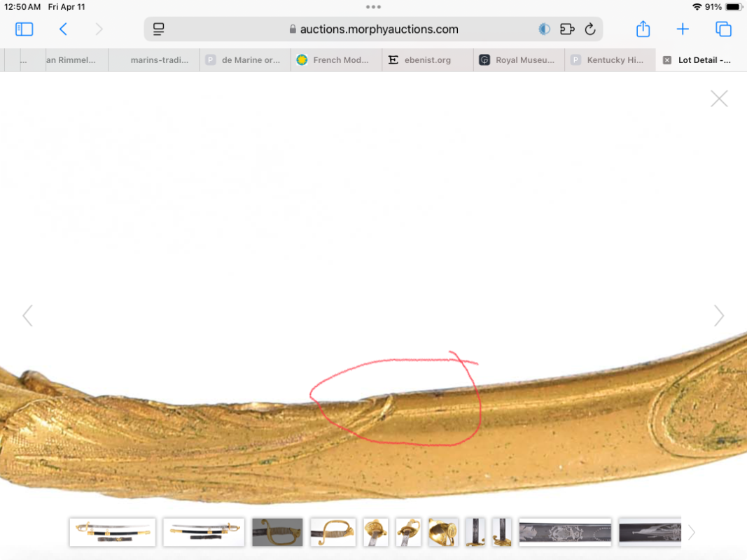Open the three-dot multitasking menu
This screenshot has height=560, width=747.
pyautogui.click(x=374, y=7)
